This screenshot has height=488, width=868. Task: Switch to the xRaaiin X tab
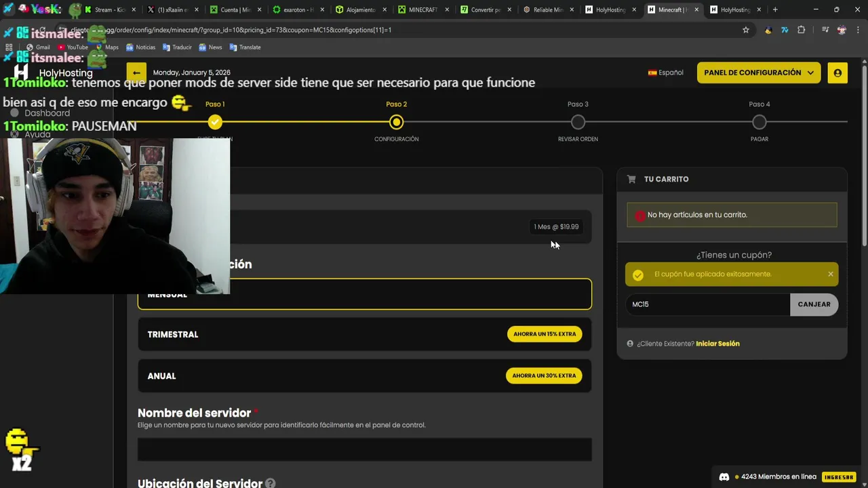pyautogui.click(x=172, y=9)
